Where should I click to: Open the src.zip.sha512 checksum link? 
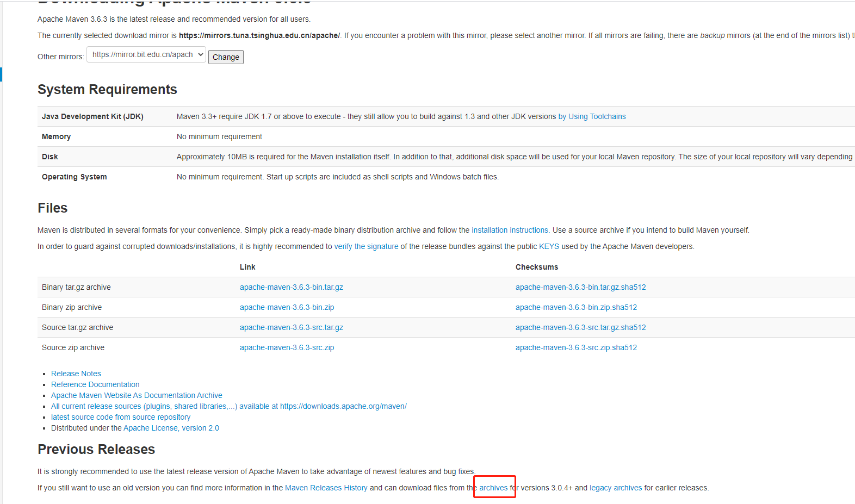click(x=576, y=347)
